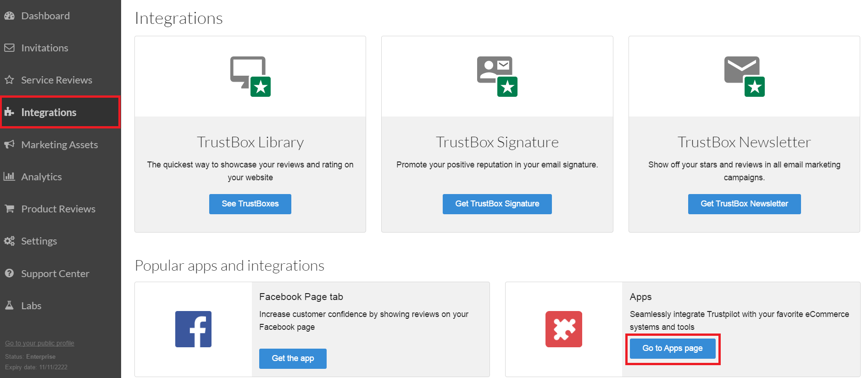Click the Expiry date 11/11/2222 text
The image size is (868, 378).
point(36,367)
